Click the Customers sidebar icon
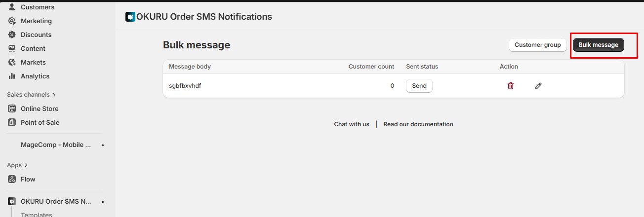644x217 pixels. pos(12,7)
